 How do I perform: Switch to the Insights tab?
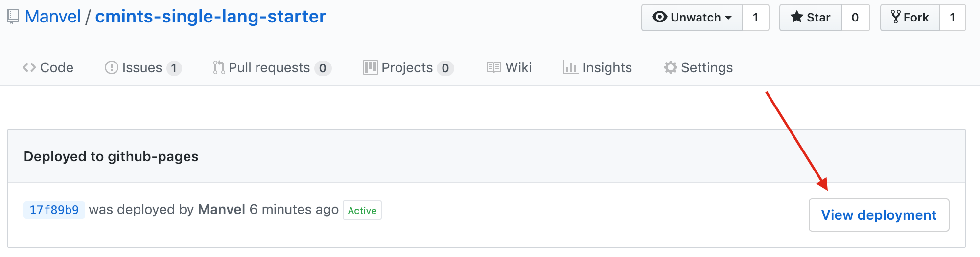598,67
